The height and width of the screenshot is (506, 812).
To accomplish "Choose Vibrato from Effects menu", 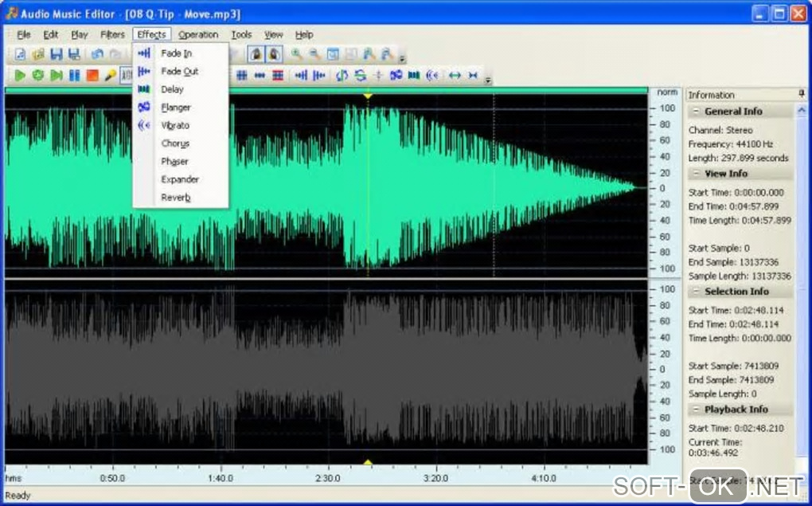I will pyautogui.click(x=180, y=125).
